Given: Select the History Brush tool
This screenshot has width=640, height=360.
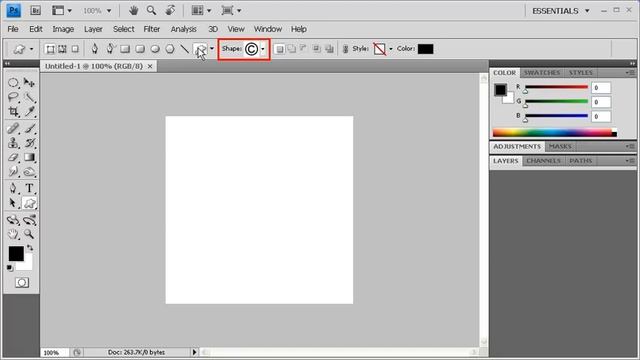Looking at the screenshot, I should point(29,143).
